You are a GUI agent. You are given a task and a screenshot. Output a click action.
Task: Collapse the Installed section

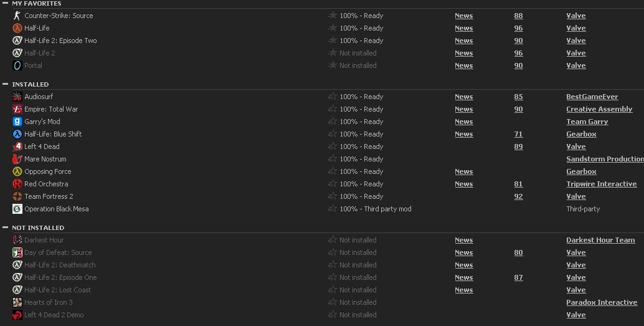[6, 84]
